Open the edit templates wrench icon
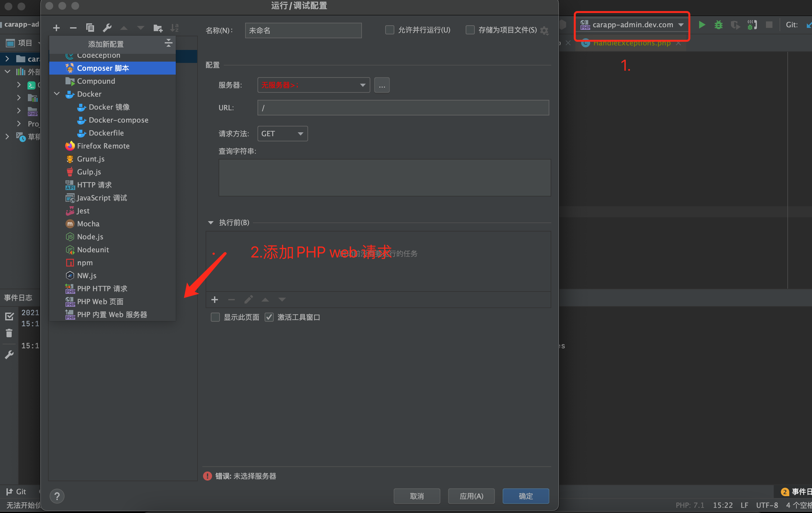The width and height of the screenshot is (812, 513). (x=107, y=28)
